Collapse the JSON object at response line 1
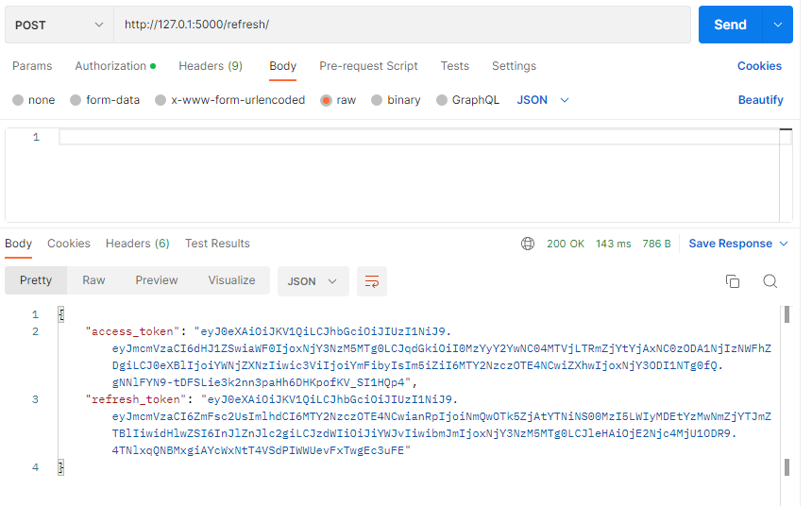812x506 pixels. coord(61,314)
